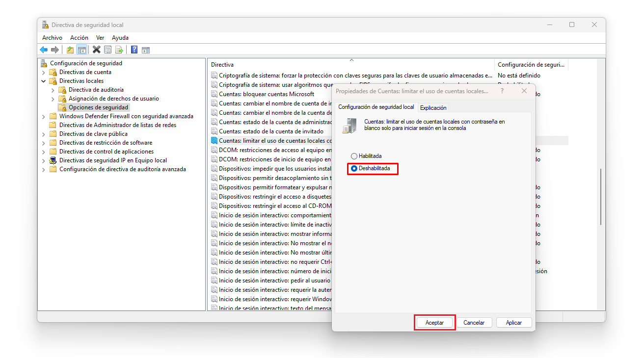Image resolution: width=644 pixels, height=358 pixels.
Task: Click the icon beside Cuentas: estado cuenta de invitado
Action: (x=214, y=131)
